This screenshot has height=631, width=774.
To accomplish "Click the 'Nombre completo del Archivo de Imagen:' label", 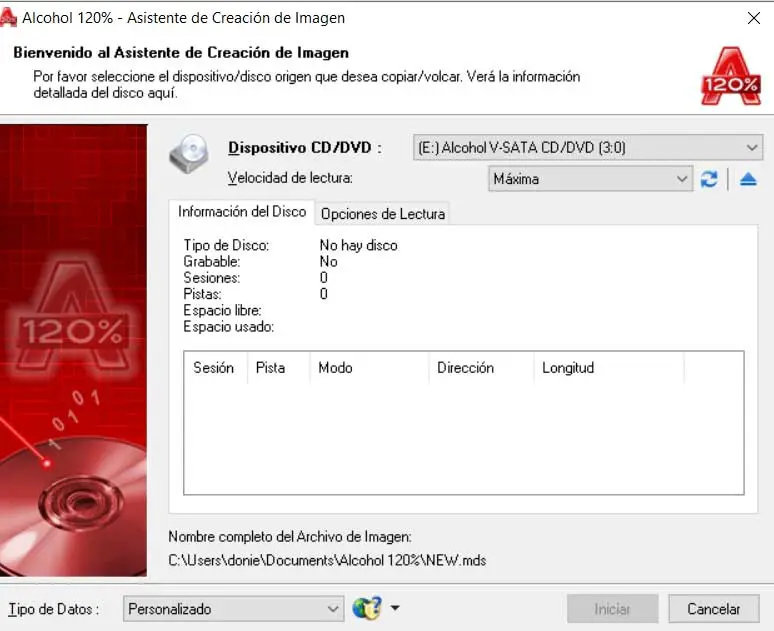I will pos(290,536).
